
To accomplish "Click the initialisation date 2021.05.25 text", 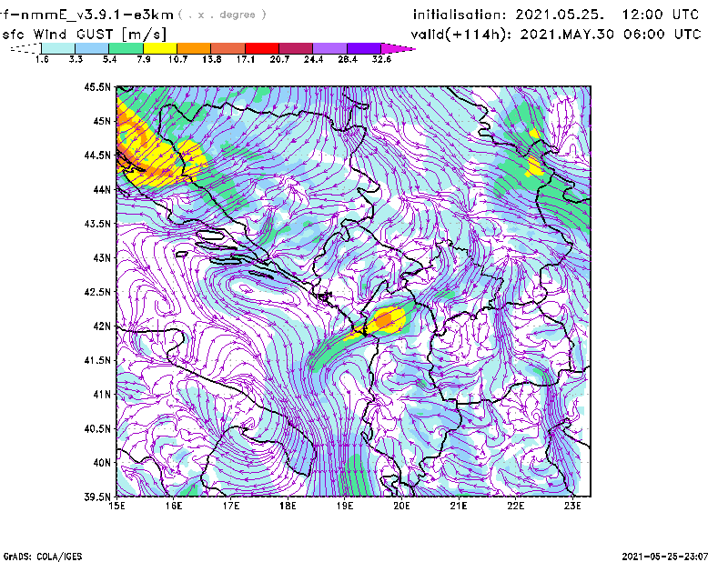I will coord(556,15).
